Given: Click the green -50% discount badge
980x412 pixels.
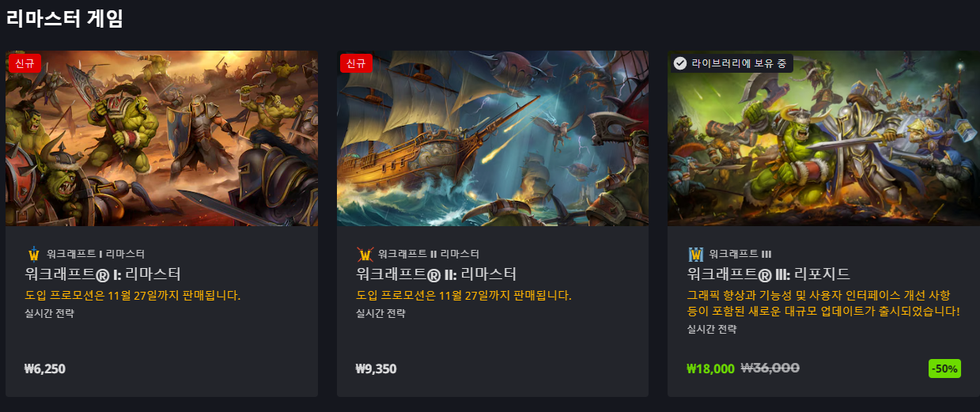Looking at the screenshot, I should 944,369.
